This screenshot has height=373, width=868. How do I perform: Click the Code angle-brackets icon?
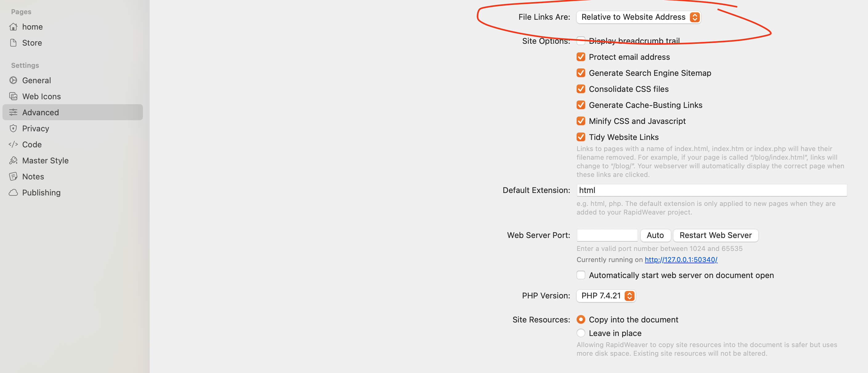pyautogui.click(x=13, y=144)
